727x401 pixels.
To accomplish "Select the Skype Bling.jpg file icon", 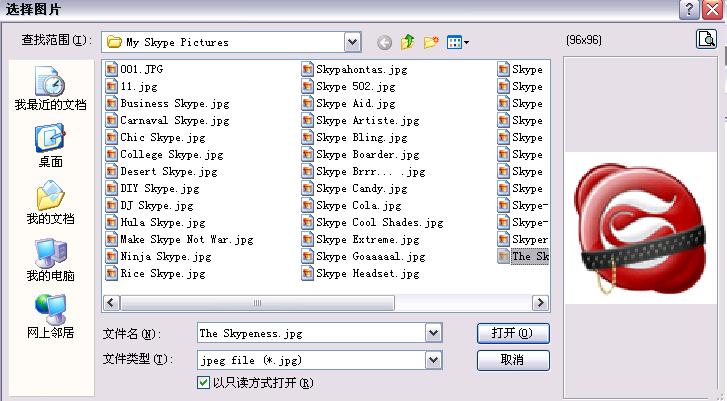I will pyautogui.click(x=307, y=138).
